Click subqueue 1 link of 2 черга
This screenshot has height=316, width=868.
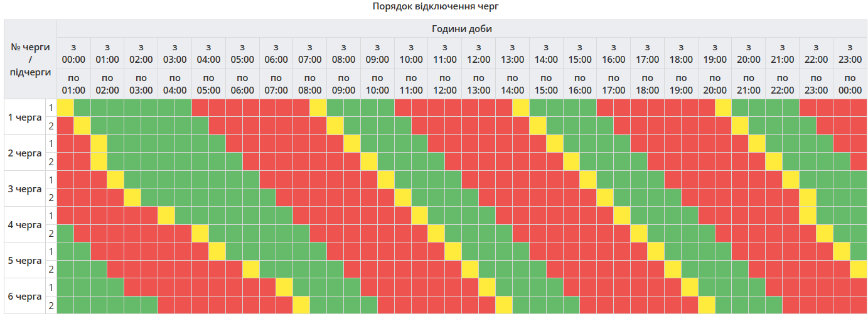(51, 144)
